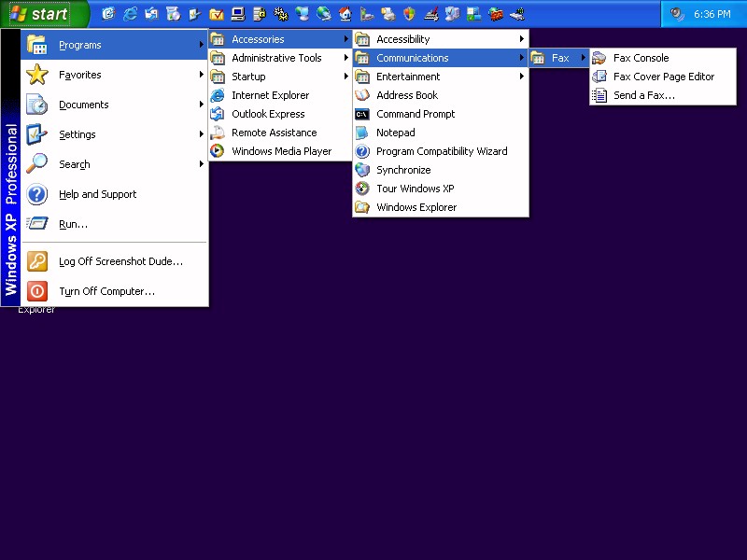Open Remote Assistance
This screenshot has height=560, width=747.
coord(274,133)
